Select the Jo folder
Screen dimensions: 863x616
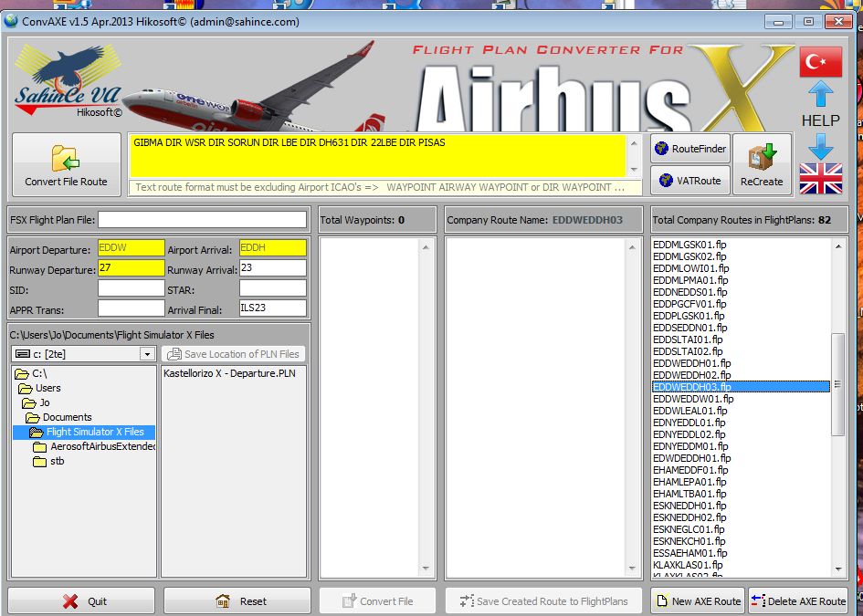tap(37, 402)
